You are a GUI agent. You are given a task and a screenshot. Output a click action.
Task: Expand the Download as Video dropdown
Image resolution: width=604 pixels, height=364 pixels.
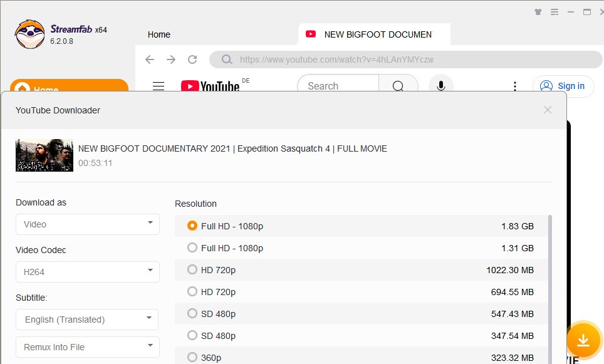tap(88, 224)
